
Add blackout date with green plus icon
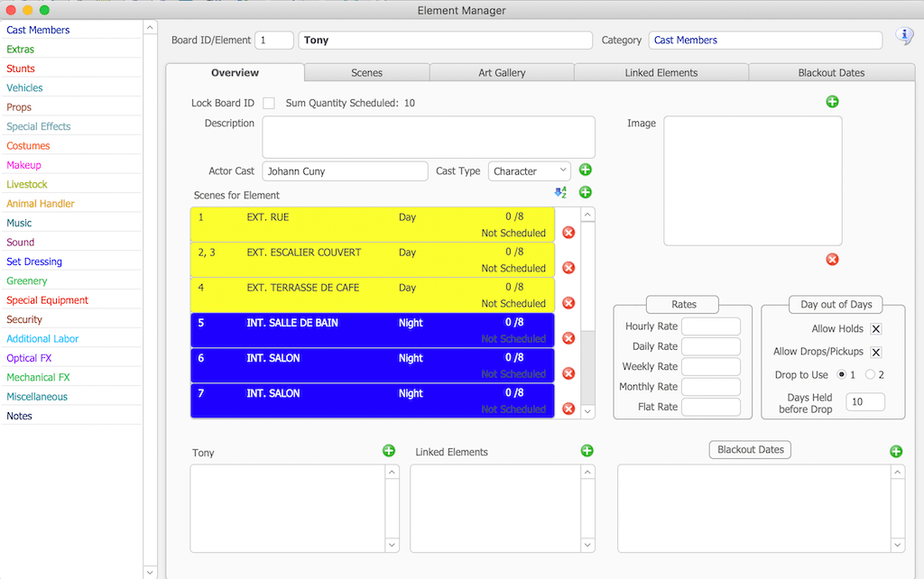(x=895, y=451)
